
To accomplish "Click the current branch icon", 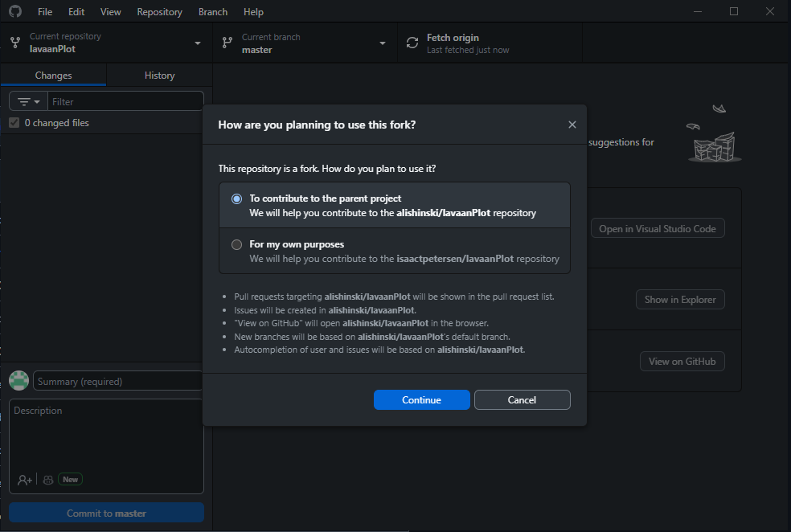I will pyautogui.click(x=227, y=43).
